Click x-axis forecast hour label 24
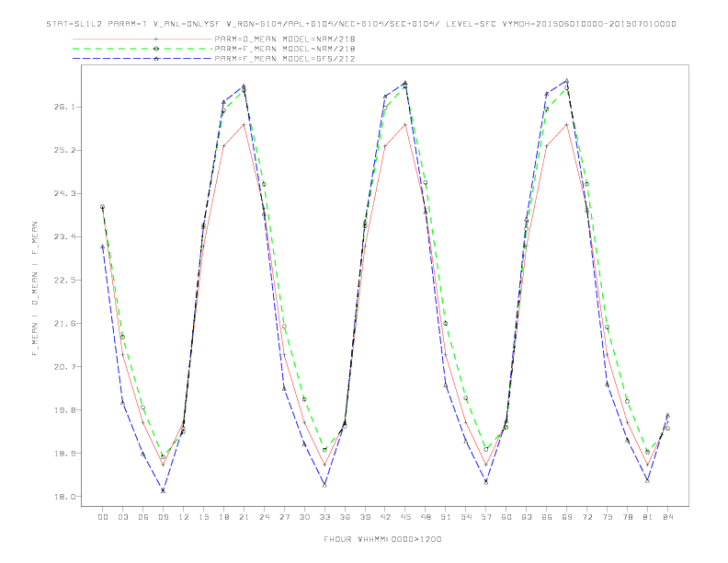Screen dimensions: 728x563 point(264,517)
